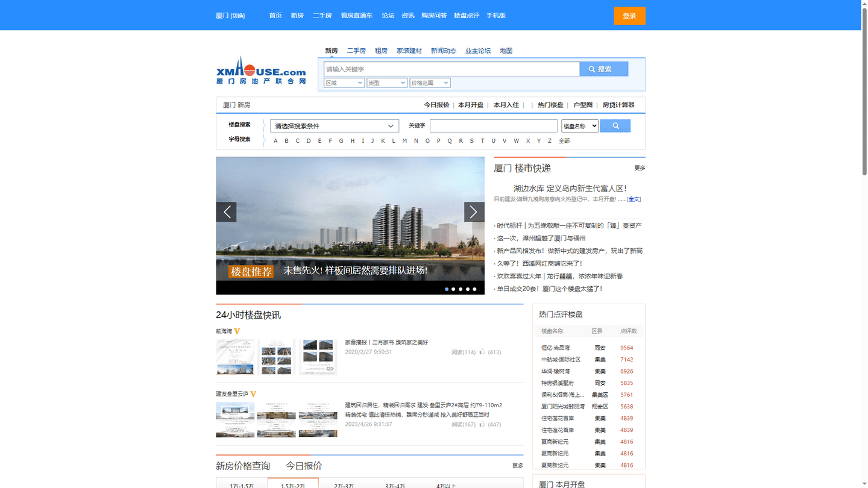This screenshot has height=488, width=868.
Task: Advance the banner with the right arrow
Action: [x=474, y=211]
